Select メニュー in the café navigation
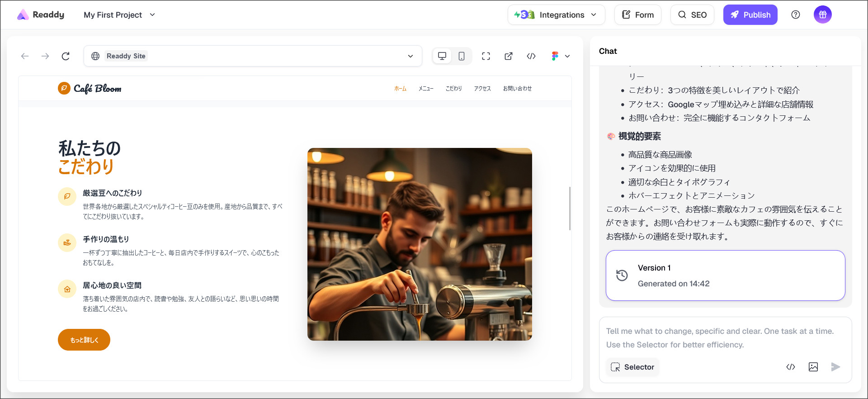Viewport: 868px width, 399px height. [x=426, y=89]
